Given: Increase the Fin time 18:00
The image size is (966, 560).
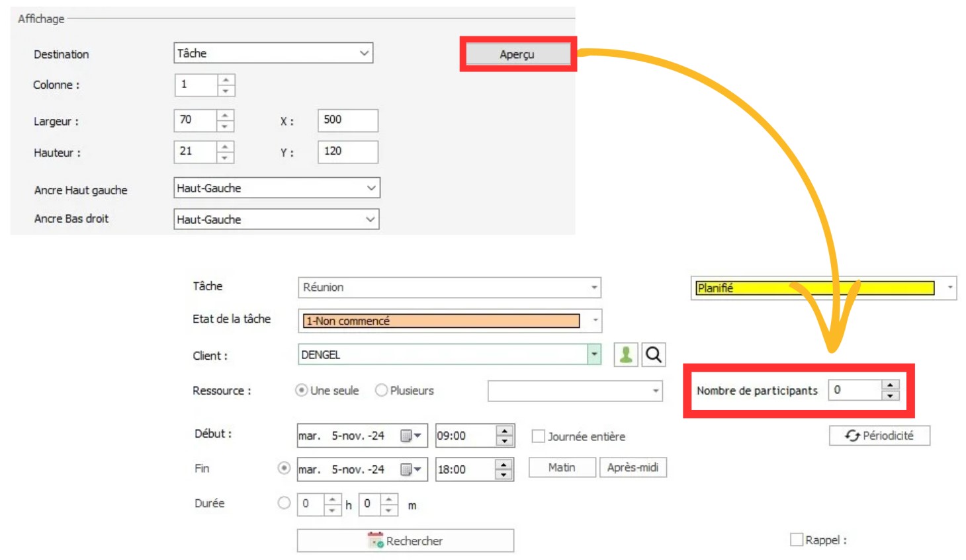Looking at the screenshot, I should (504, 464).
